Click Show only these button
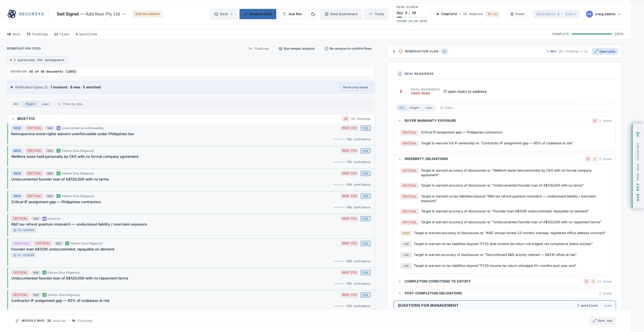Viewport: 644px width, 332px height. pos(355,87)
